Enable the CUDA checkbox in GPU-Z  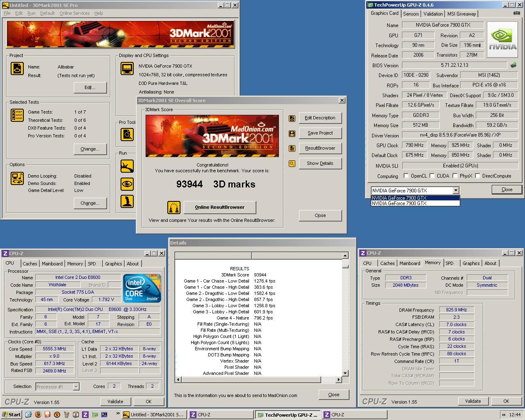(432, 176)
